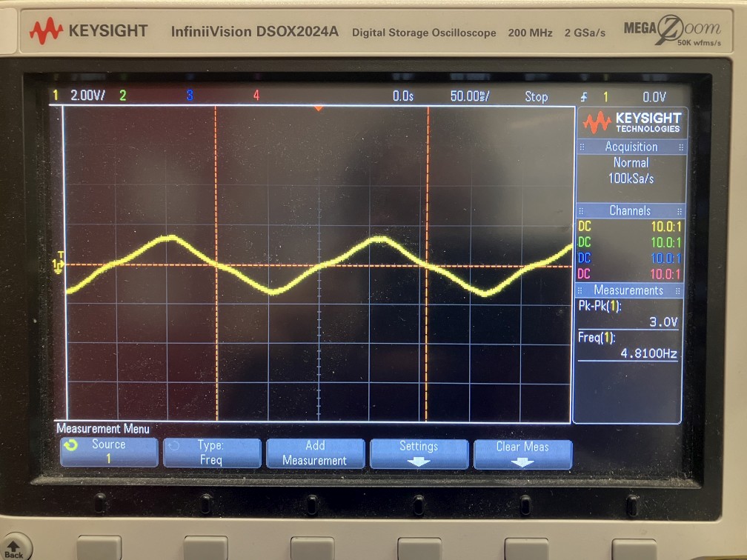This screenshot has height=560, width=747.
Task: Click the left orange vertical cursor line
Action: [216, 333]
